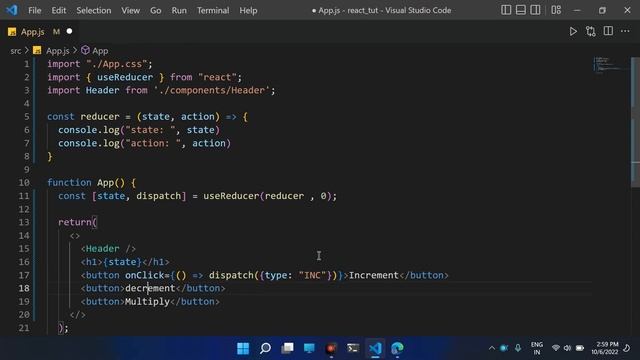Open the Help menu

248,10
